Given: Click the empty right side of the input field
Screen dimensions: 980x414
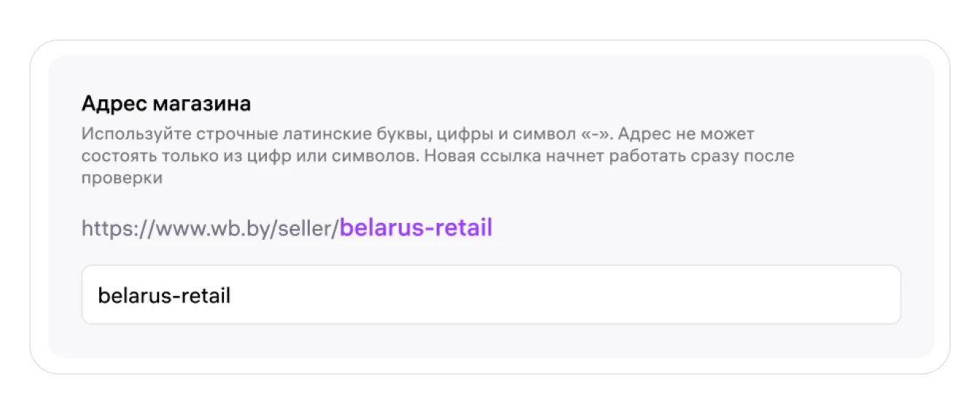Looking at the screenshot, I should click(x=656, y=294).
